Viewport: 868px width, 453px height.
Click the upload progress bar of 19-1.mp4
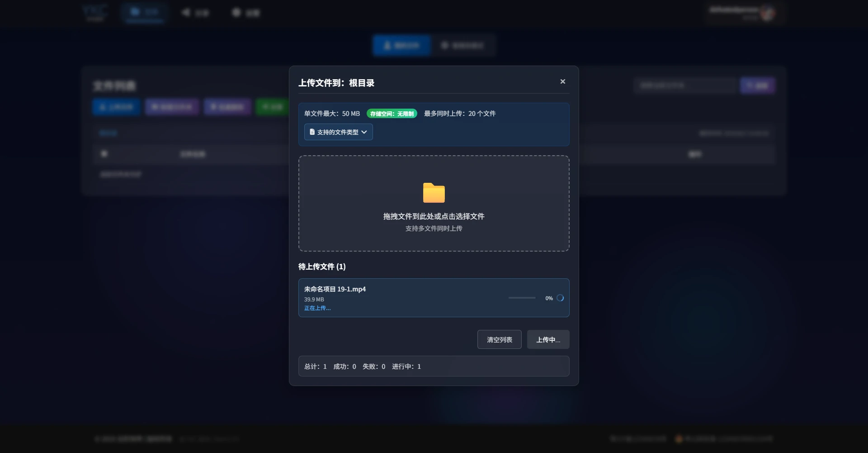(522, 298)
